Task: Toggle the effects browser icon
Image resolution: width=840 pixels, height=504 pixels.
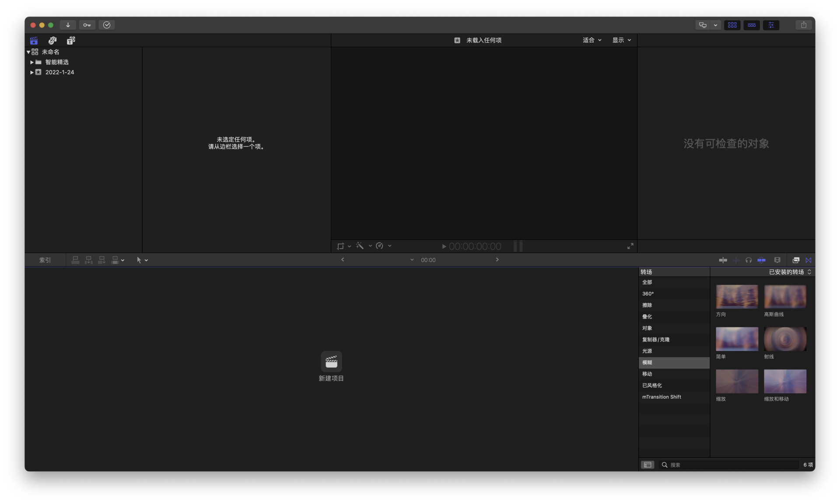Action: click(x=796, y=260)
